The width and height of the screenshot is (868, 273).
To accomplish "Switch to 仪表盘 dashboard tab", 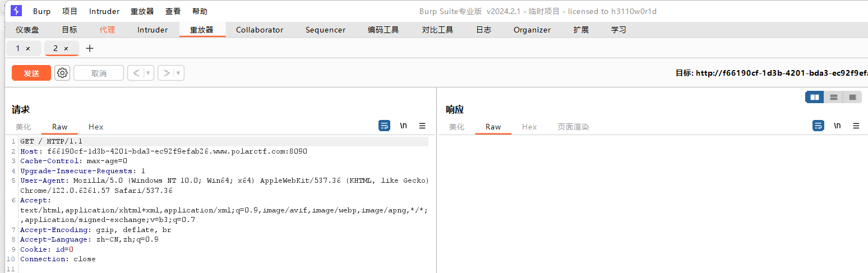I will coord(27,30).
